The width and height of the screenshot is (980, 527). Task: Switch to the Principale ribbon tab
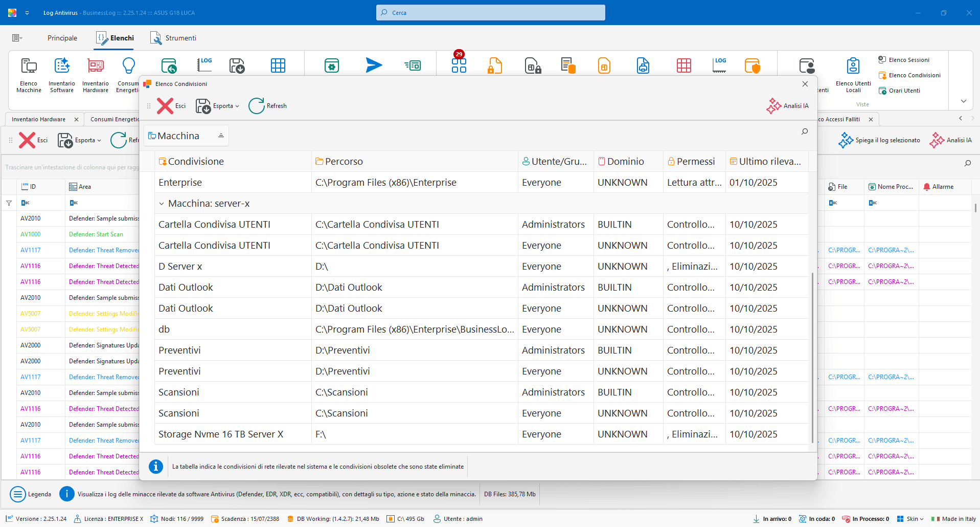pos(62,38)
